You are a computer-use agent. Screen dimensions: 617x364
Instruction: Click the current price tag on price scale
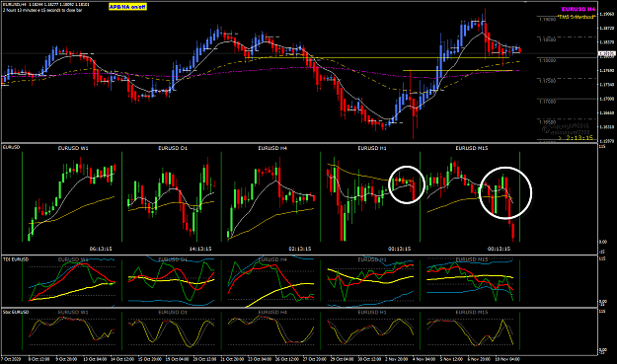pyautogui.click(x=606, y=53)
